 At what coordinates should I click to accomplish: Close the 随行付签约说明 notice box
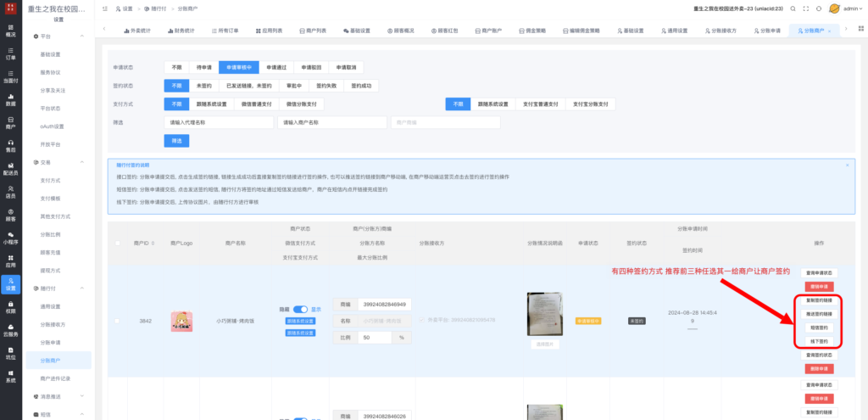click(847, 165)
